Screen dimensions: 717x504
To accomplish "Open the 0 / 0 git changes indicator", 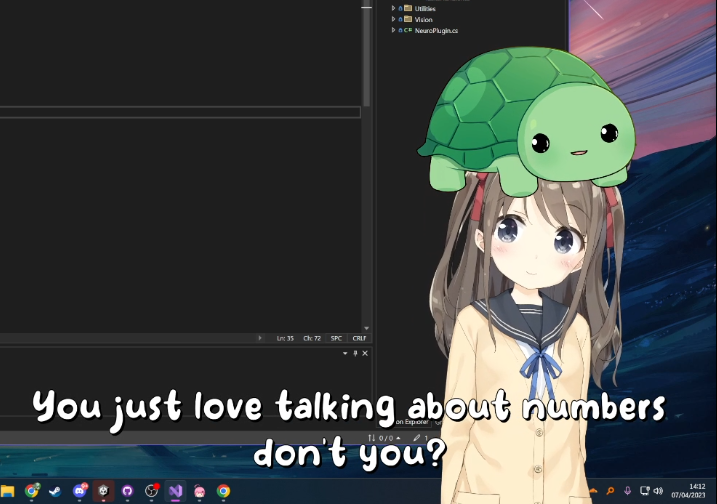I will coord(384,438).
